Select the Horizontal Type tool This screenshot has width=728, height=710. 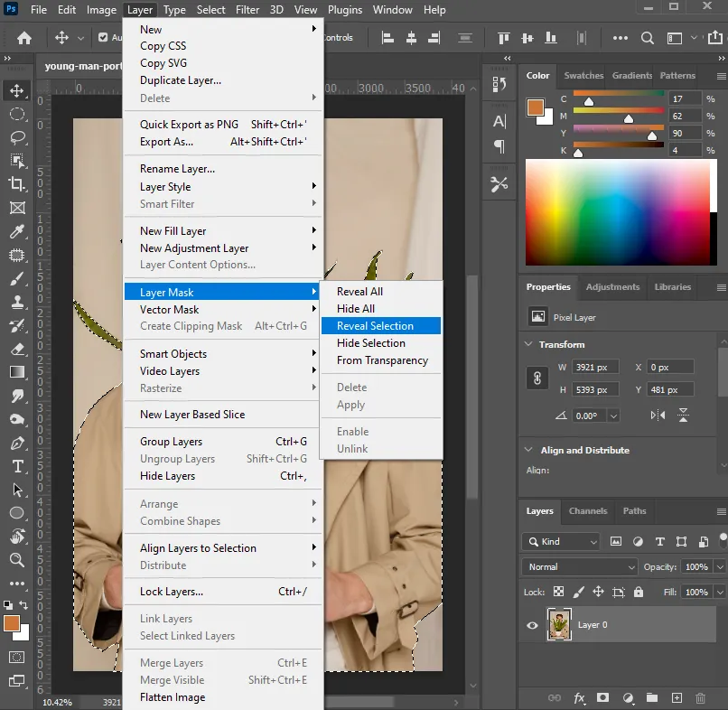(17, 466)
